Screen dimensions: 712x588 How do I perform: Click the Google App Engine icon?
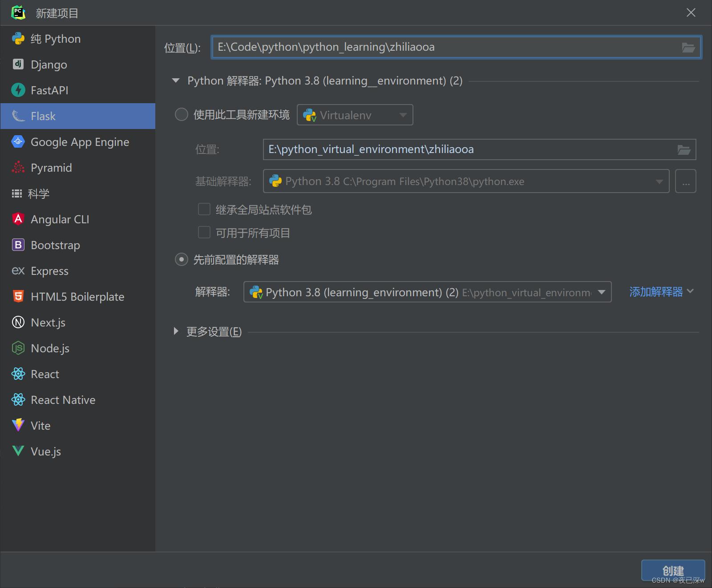[18, 141]
